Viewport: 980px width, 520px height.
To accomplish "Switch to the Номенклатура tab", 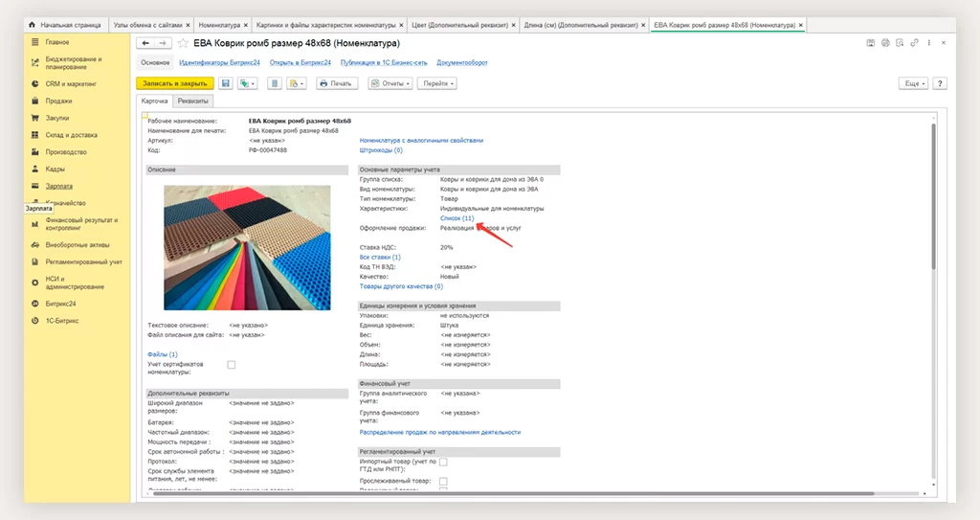I will point(219,23).
